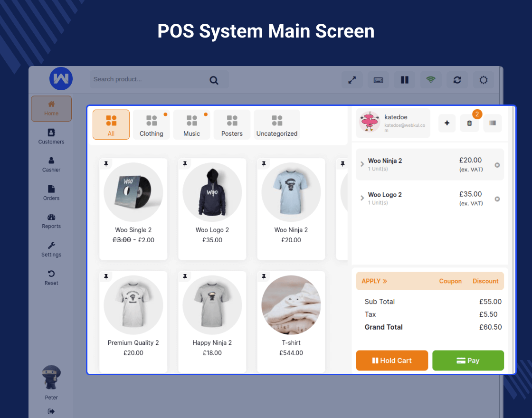Open the POS settings gear icon
Screen dimensions: 532x418
point(483,80)
